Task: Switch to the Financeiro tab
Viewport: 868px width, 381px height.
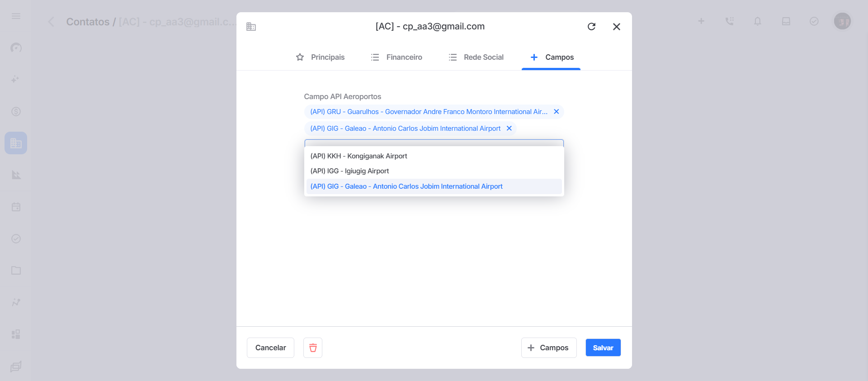Action: 396,57
